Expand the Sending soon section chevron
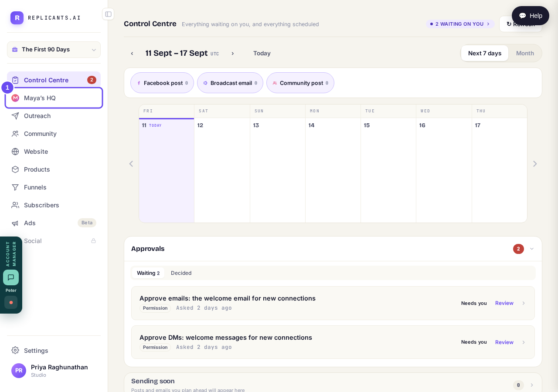 (x=532, y=385)
